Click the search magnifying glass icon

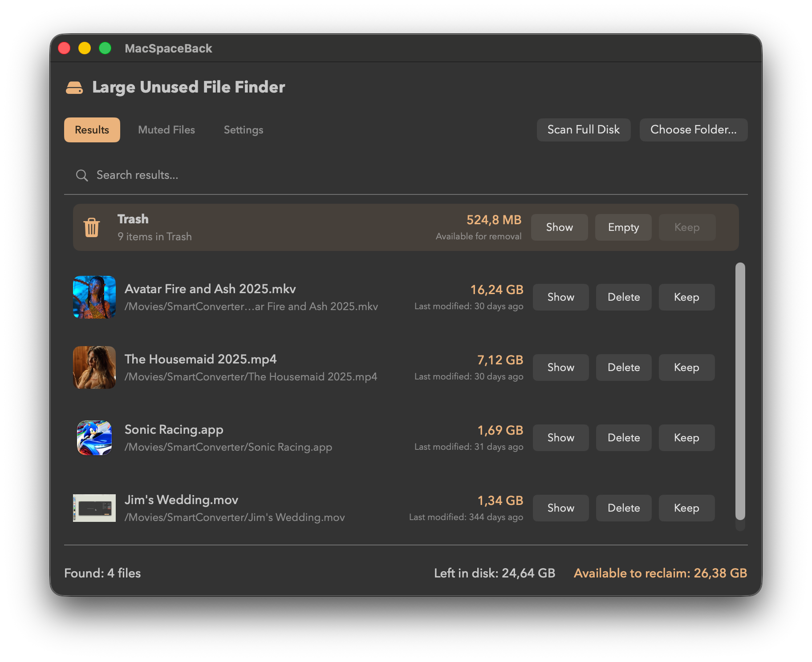82,175
